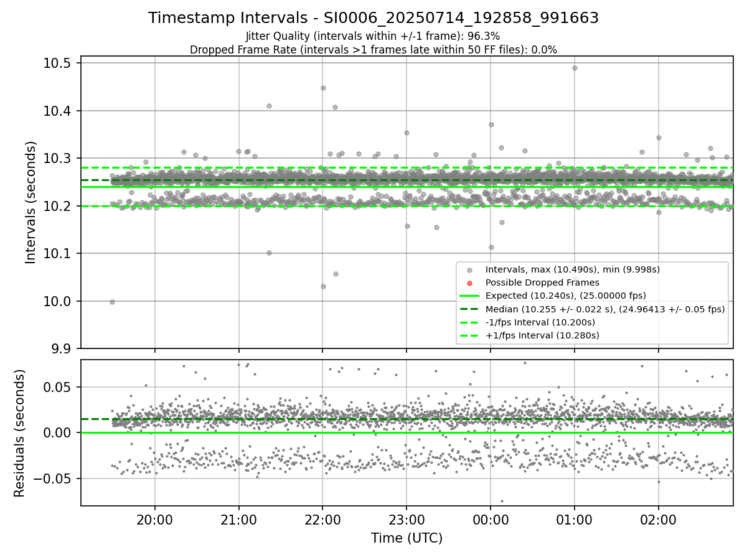Click the solid green line marker in legend
This screenshot has width=747, height=560.
[470, 296]
